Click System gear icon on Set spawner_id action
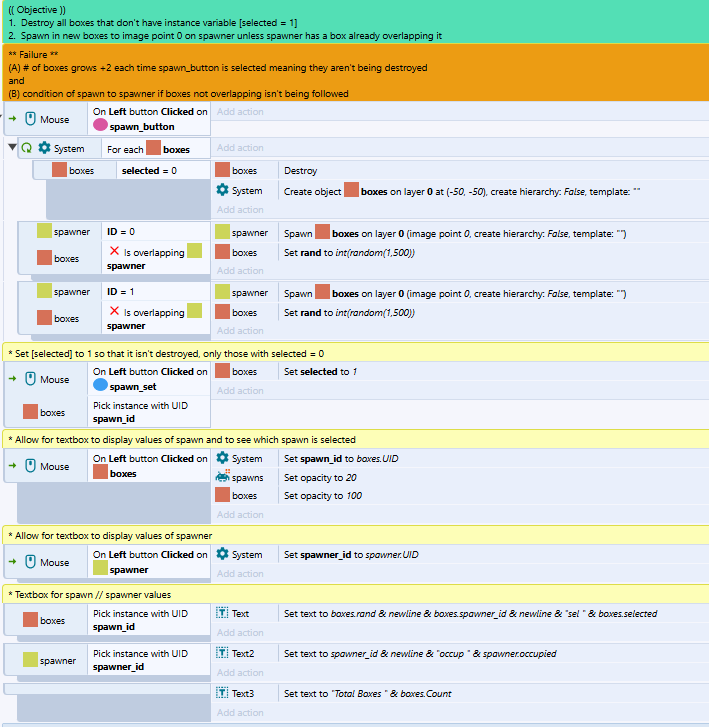709x727 pixels. tap(223, 554)
